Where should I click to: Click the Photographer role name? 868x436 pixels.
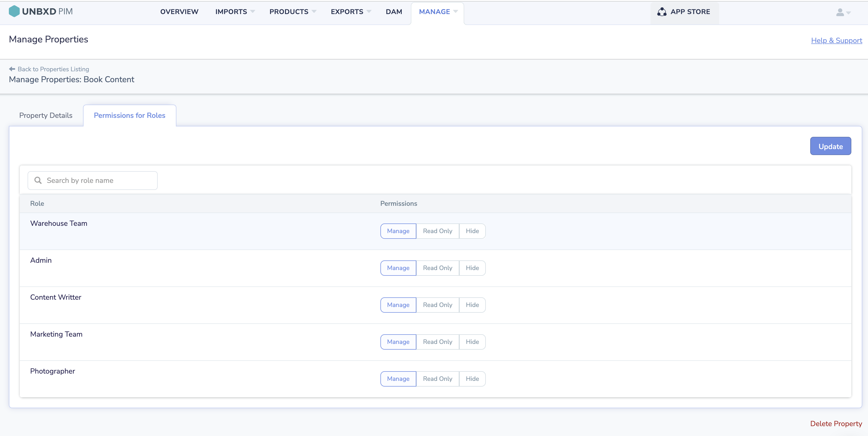click(53, 371)
